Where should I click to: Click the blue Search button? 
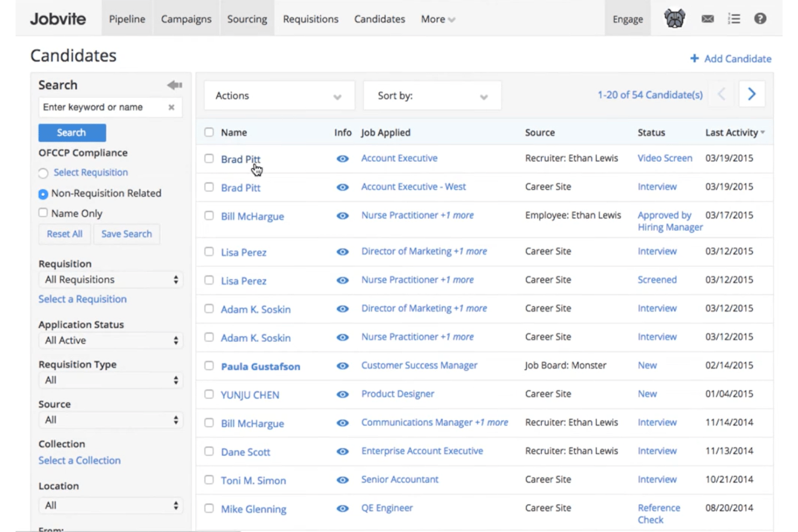72,133
